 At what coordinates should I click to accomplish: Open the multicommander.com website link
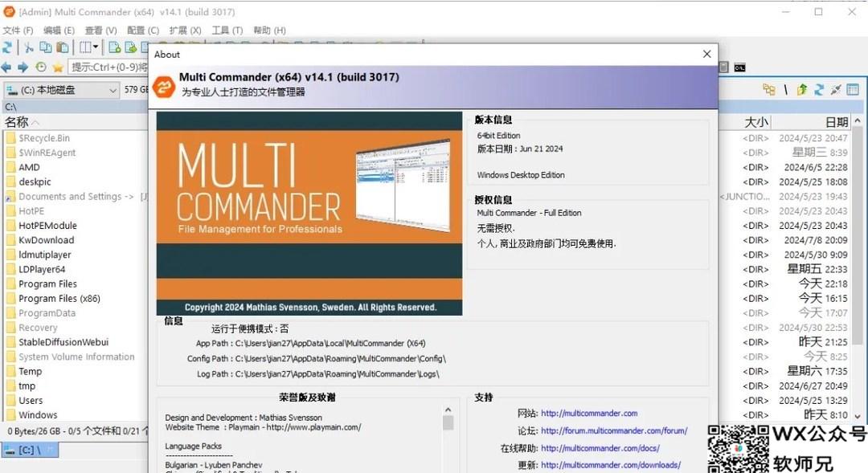tap(589, 414)
